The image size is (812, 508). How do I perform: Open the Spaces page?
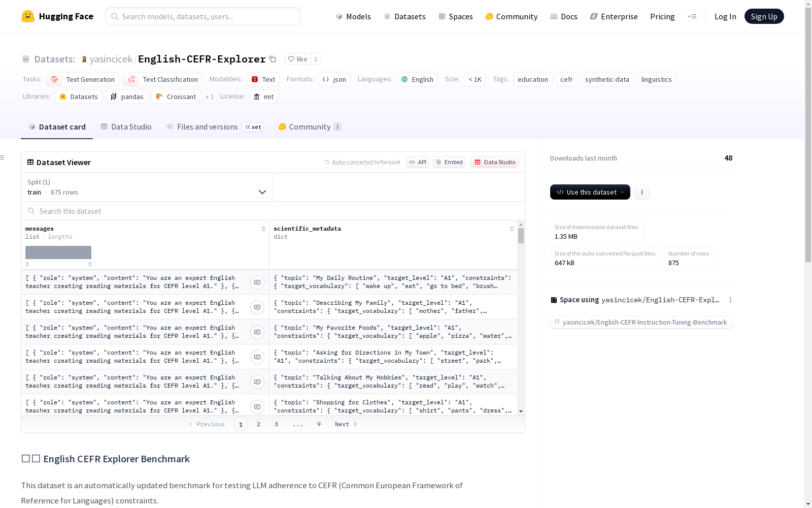tap(456, 16)
